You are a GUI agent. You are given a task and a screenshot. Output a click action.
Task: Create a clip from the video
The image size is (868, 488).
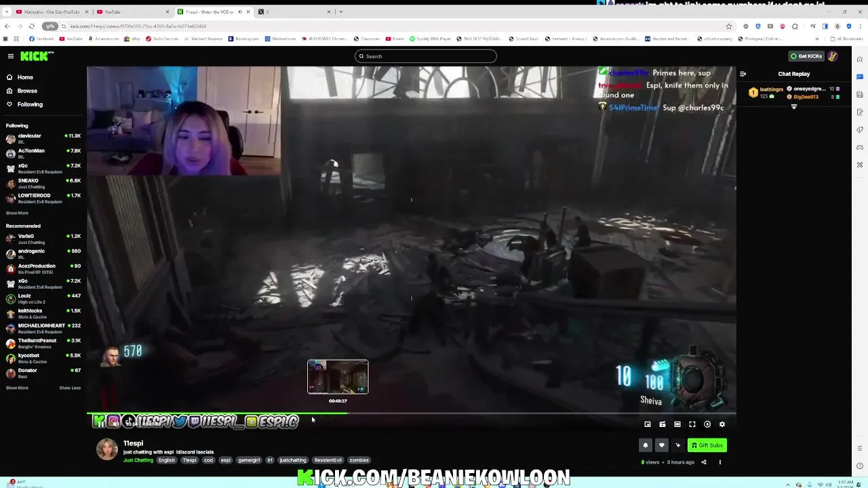[663, 424]
